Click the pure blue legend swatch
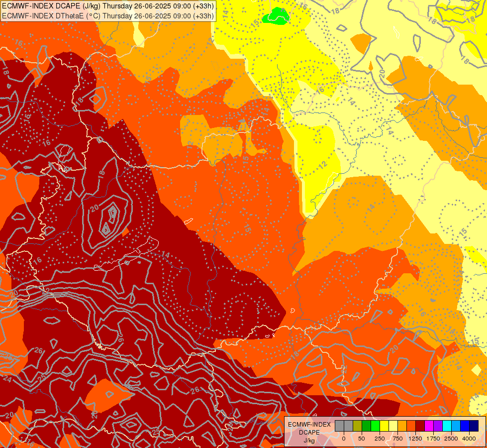 (465, 426)
